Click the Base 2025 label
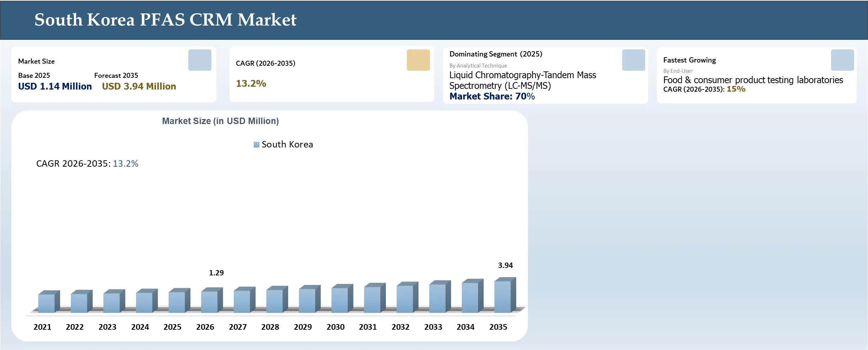This screenshot has width=868, height=350. (x=34, y=76)
